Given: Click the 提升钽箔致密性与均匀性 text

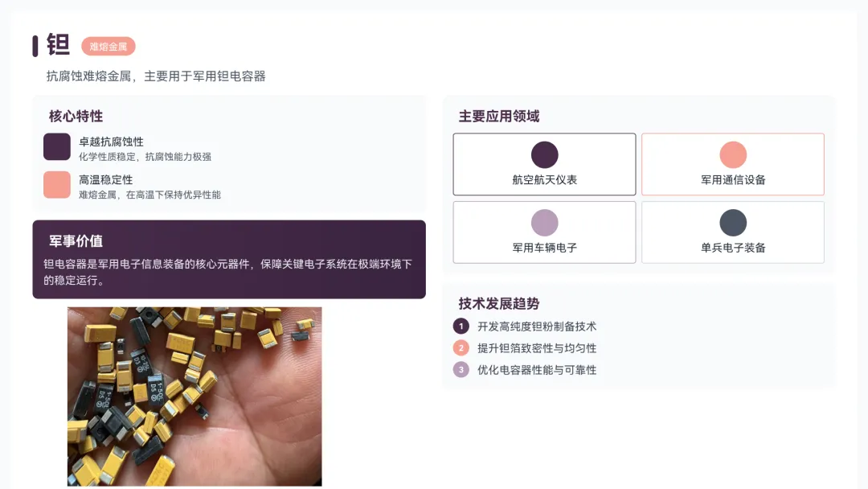Looking at the screenshot, I should (537, 348).
